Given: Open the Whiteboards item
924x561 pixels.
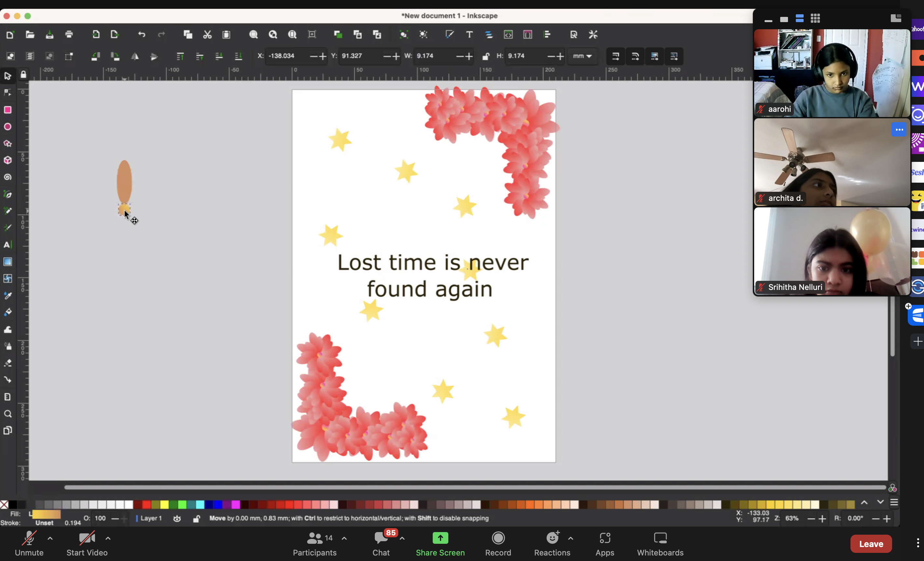Looking at the screenshot, I should tap(660, 543).
